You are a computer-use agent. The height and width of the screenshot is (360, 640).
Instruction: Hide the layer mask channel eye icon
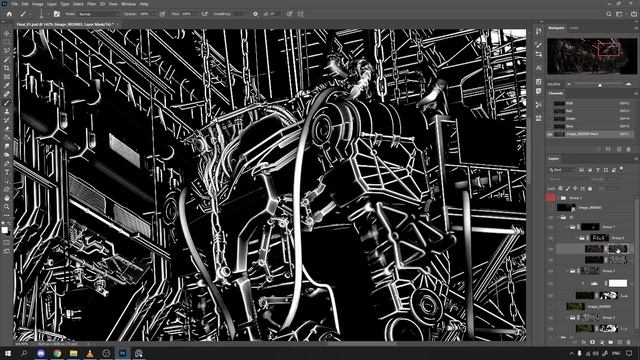point(550,134)
